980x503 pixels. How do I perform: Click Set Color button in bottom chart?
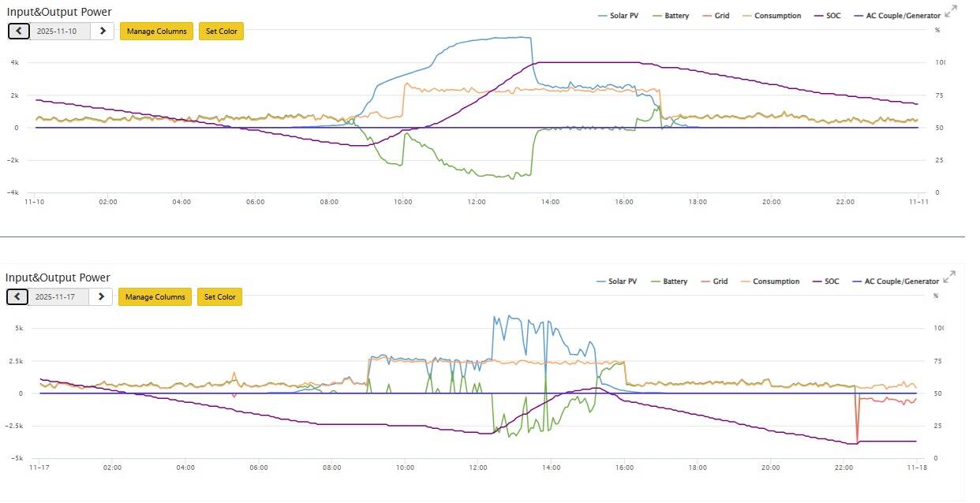tap(219, 296)
